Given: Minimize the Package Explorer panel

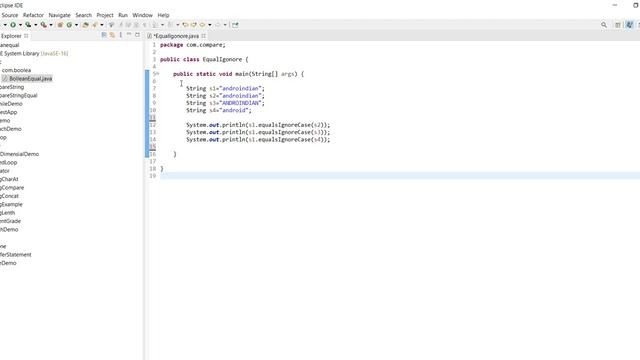Looking at the screenshot, I should (129, 35).
